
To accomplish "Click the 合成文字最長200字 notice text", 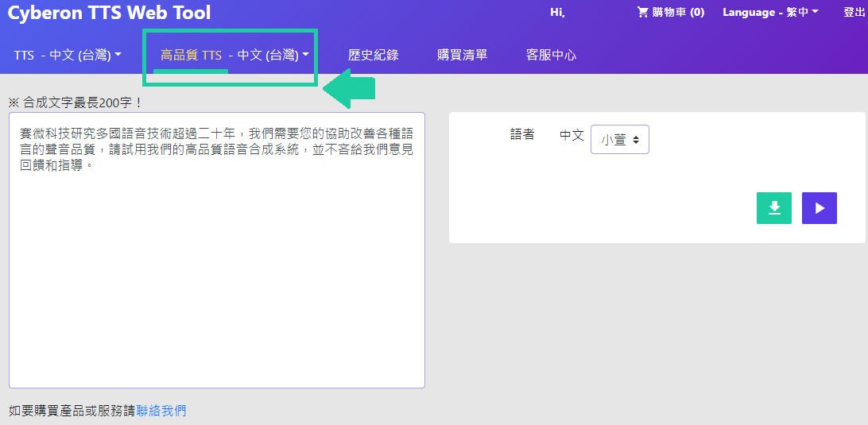I will [x=76, y=103].
